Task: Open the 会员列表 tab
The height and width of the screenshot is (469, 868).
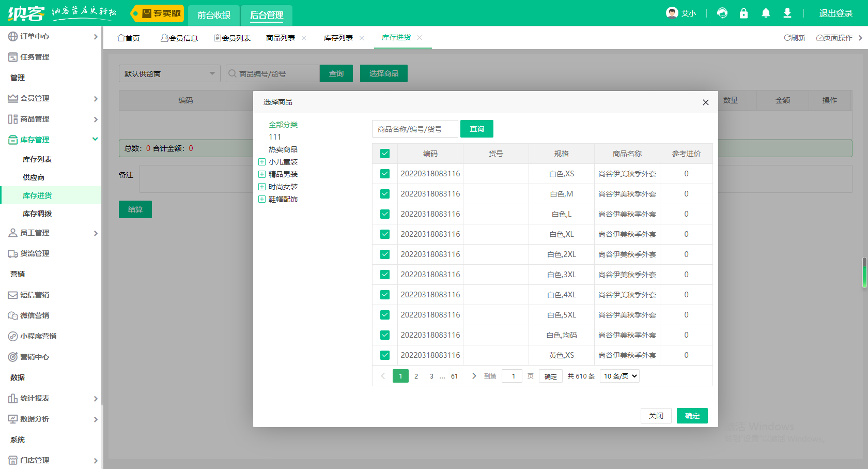Action: (233, 38)
